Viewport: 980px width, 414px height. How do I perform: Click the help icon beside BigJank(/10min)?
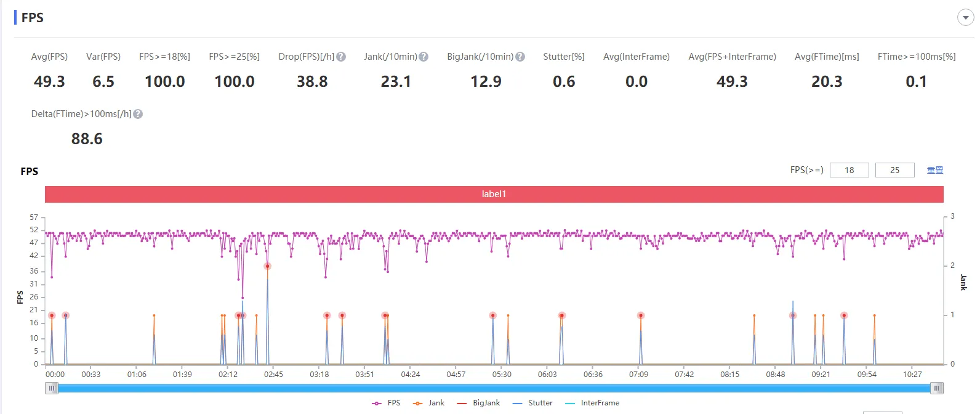click(x=520, y=57)
